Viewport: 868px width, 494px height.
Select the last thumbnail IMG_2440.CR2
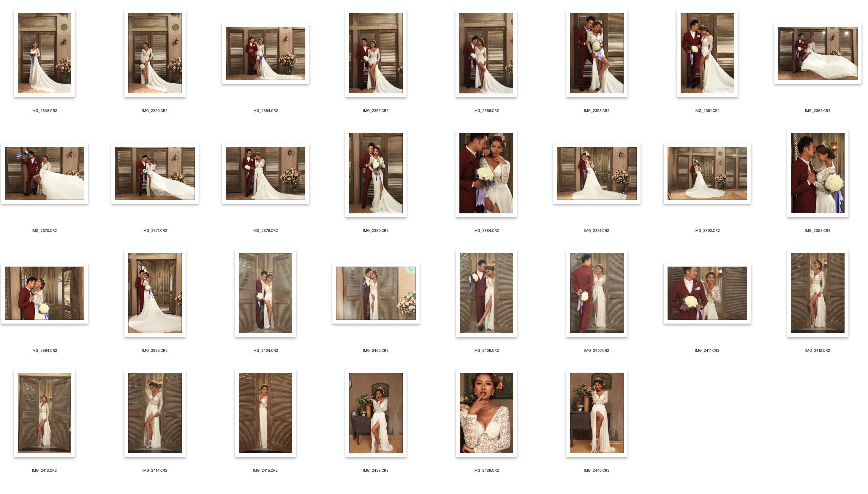597,413
